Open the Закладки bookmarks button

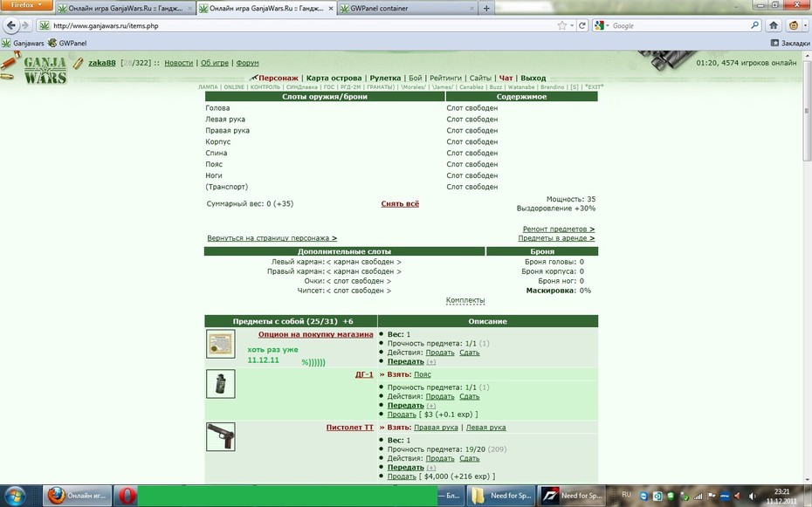click(x=790, y=43)
